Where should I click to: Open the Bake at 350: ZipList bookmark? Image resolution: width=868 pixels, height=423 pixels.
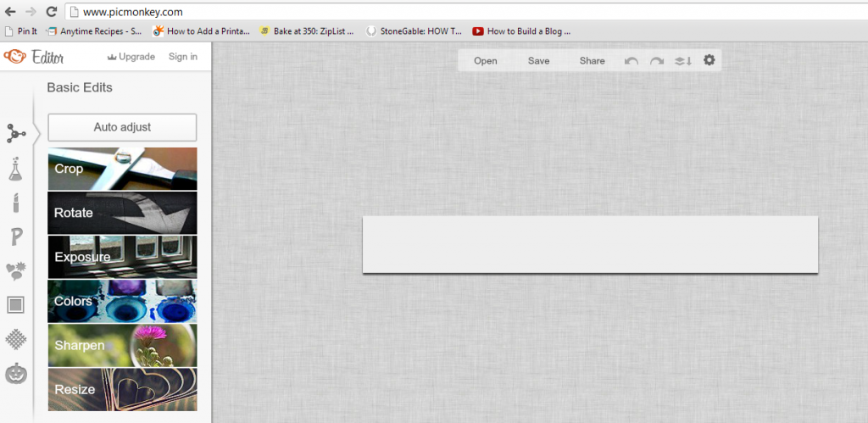(307, 31)
